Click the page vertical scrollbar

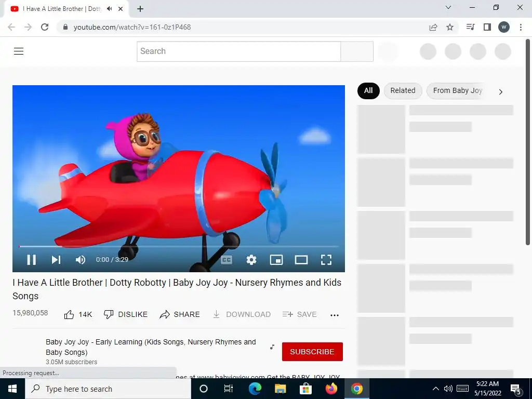pyautogui.click(x=528, y=142)
